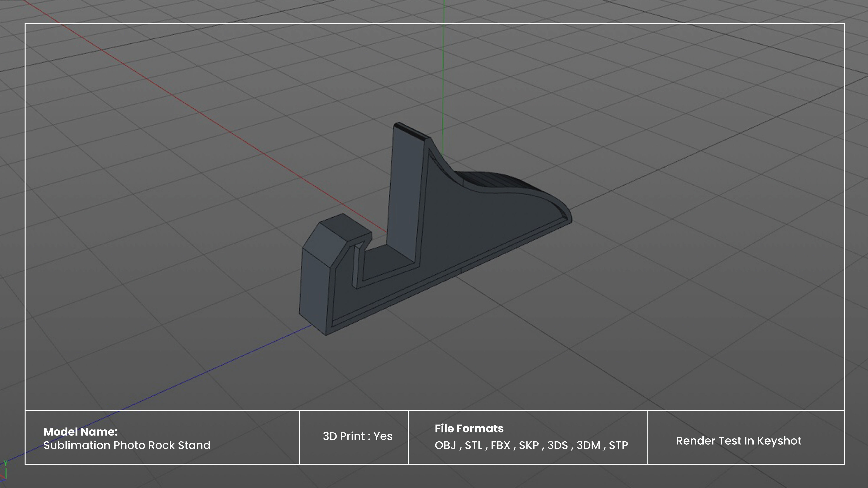Click the 'Model Name:' heading
The height and width of the screenshot is (488, 868).
pyautogui.click(x=81, y=432)
